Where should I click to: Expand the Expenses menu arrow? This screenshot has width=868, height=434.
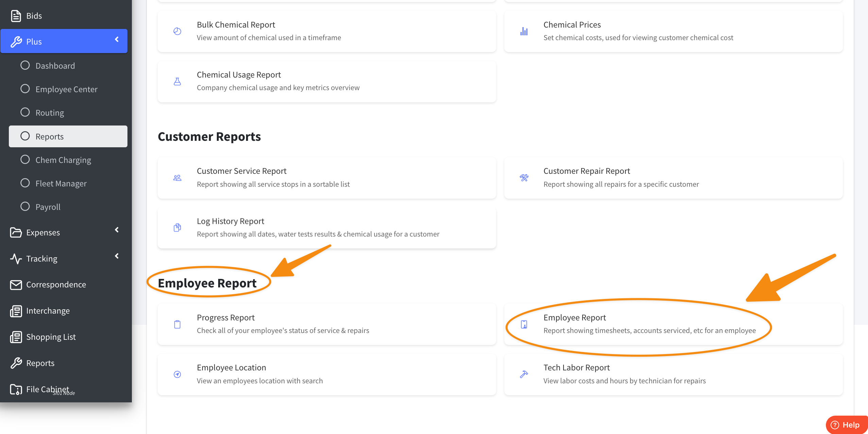tap(117, 230)
